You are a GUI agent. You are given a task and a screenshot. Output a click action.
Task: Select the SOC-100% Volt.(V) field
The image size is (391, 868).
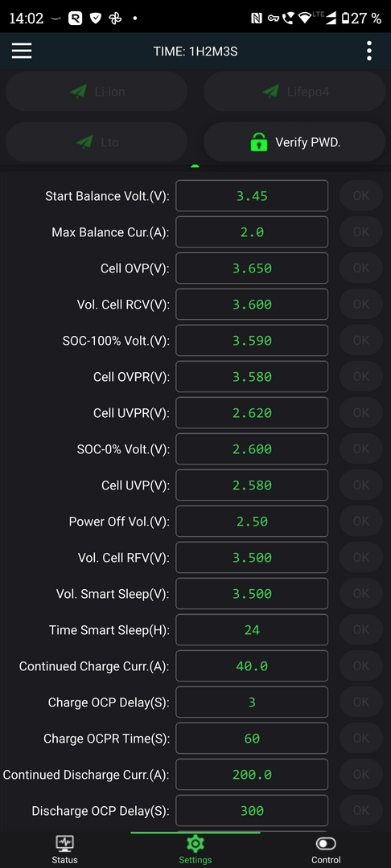point(252,341)
